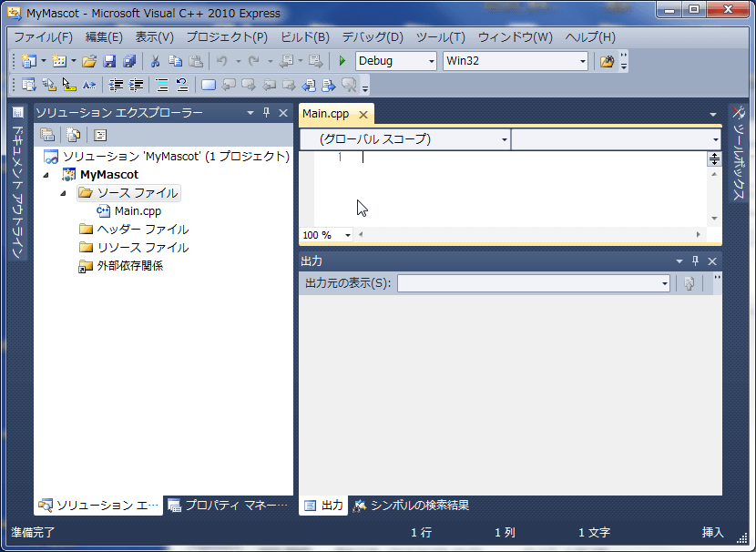The width and height of the screenshot is (756, 552).
Task: Click the Complete Word icon
Action: 89,86
